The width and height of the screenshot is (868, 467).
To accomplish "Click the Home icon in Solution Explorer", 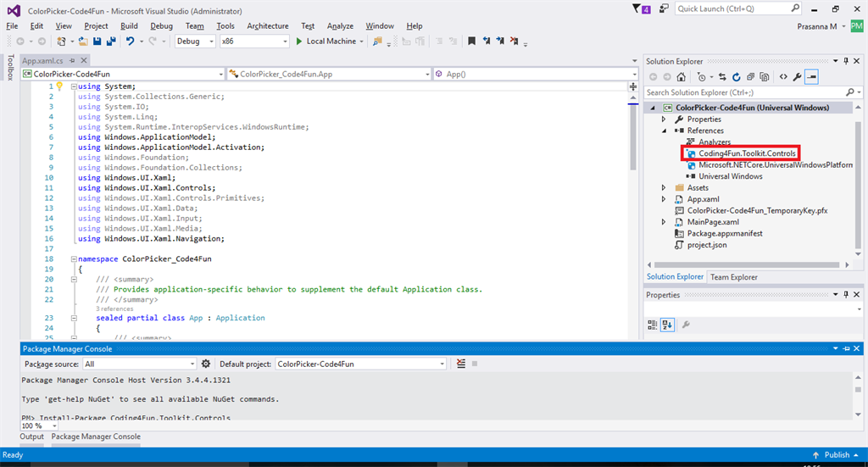I will coord(681,76).
